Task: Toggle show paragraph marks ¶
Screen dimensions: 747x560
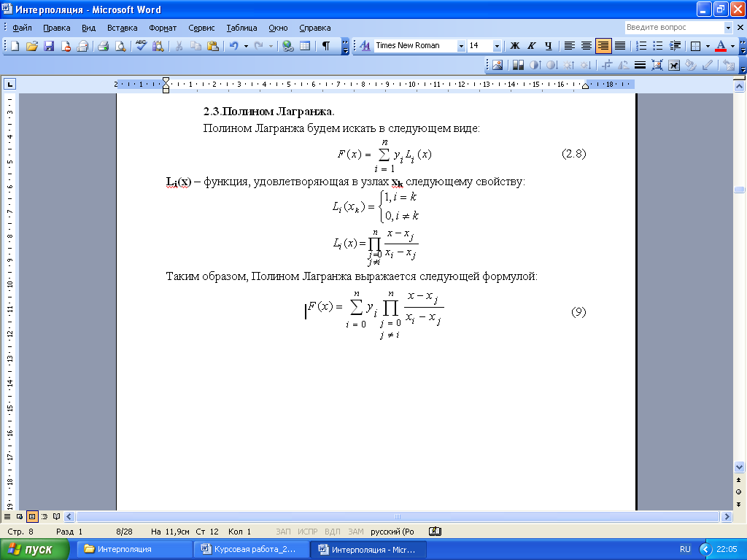Action: pyautogui.click(x=326, y=46)
